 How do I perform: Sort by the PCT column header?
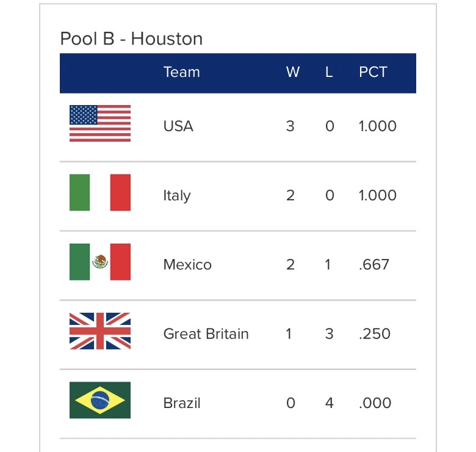click(x=373, y=72)
